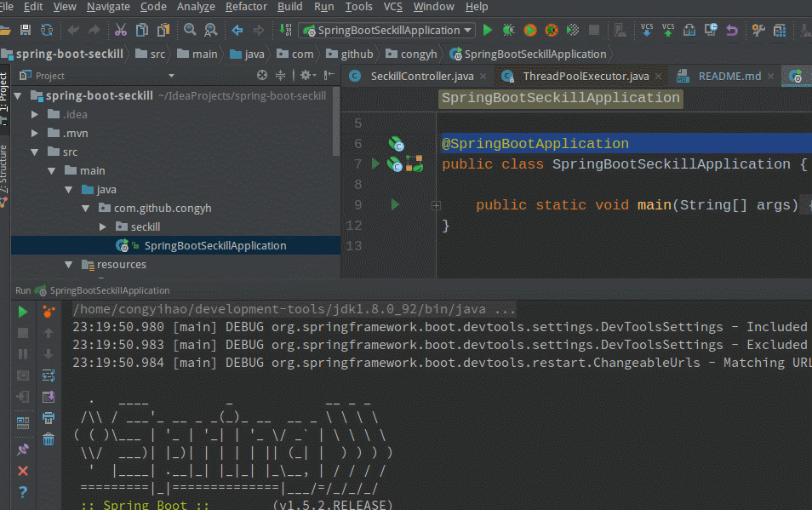Click the rerun green arrow in Run panel

[x=23, y=312]
